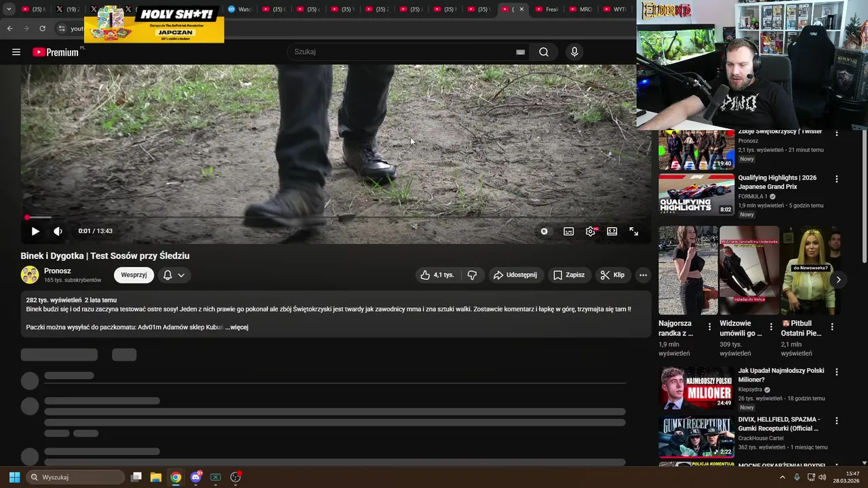Open the FORMULA 1 channel name
Image resolution: width=868 pixels, height=488 pixels.
click(x=753, y=197)
